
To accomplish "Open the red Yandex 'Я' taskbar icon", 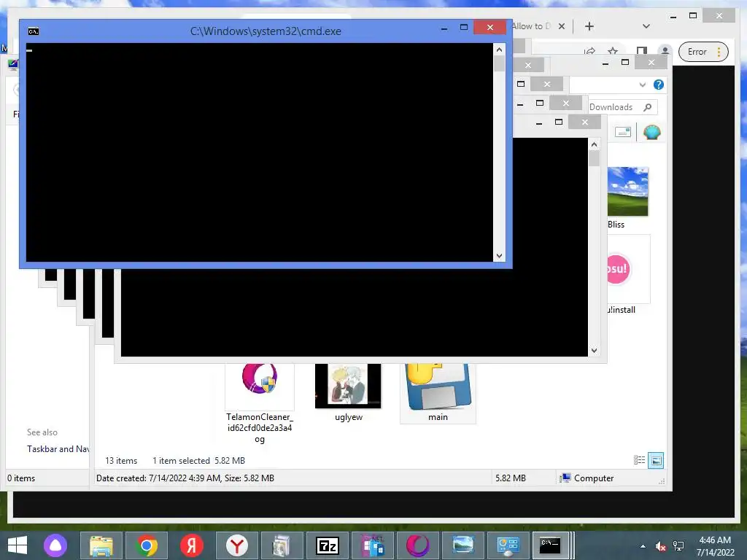I will [192, 545].
